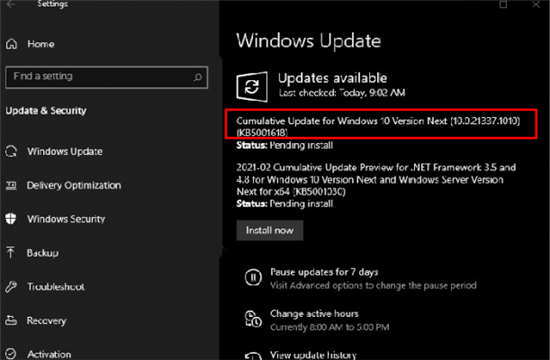This screenshot has width=550, height=360.
Task: Select Pause updates for 7 days
Action: 324,272
